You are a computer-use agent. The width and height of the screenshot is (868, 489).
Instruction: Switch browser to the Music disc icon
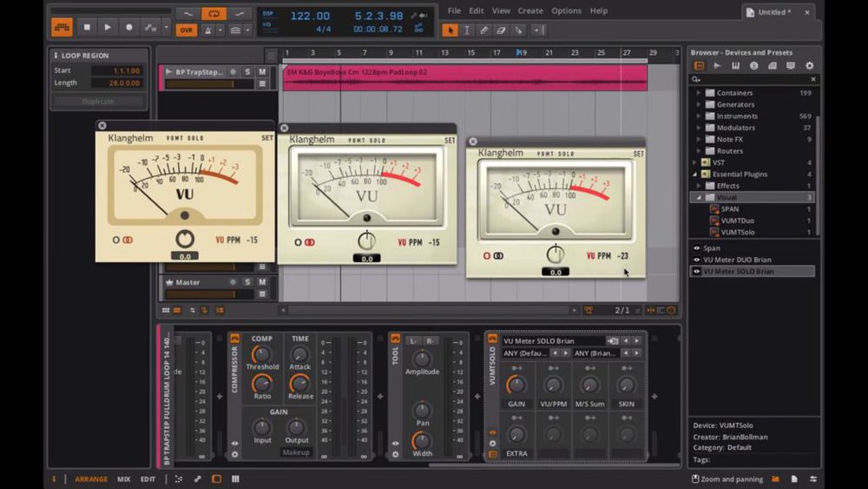point(754,65)
